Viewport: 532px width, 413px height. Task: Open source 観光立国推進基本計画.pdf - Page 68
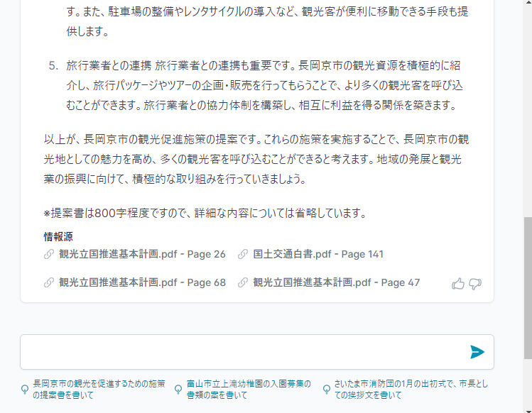pyautogui.click(x=142, y=282)
